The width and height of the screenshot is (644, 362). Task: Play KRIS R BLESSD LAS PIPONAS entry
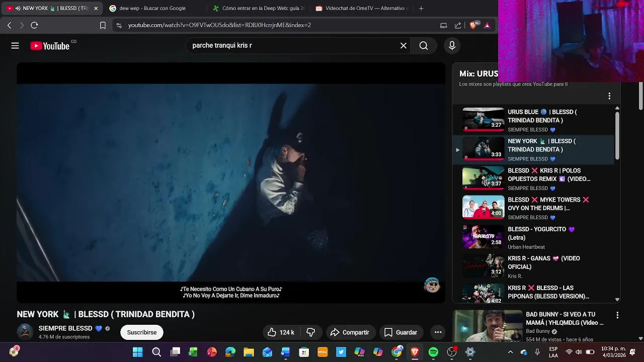tap(533, 294)
